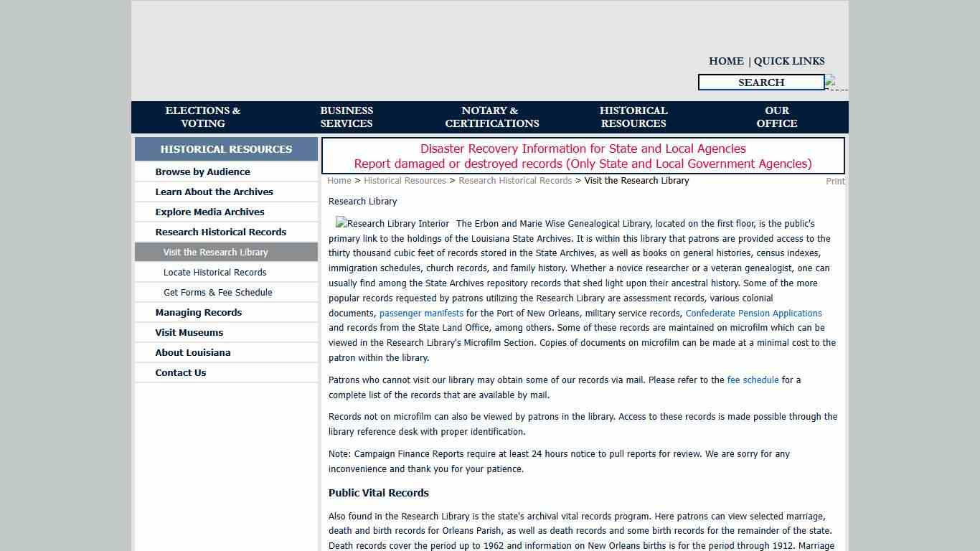
Task: Select Locate Historical Records sidebar item
Action: (215, 273)
